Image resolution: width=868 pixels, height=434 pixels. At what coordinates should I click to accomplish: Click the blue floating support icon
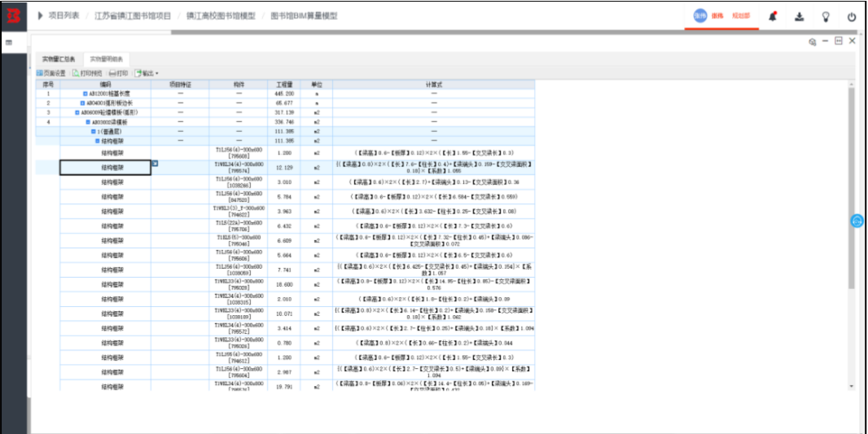click(x=857, y=221)
